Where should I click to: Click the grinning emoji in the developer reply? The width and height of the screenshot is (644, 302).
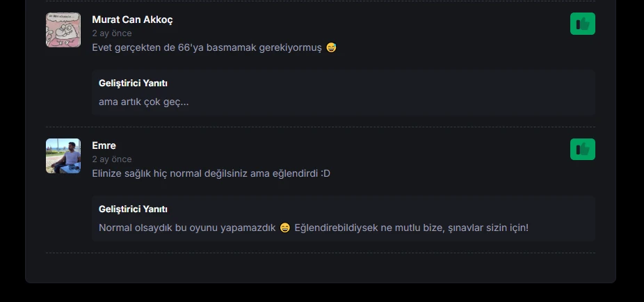click(x=285, y=228)
